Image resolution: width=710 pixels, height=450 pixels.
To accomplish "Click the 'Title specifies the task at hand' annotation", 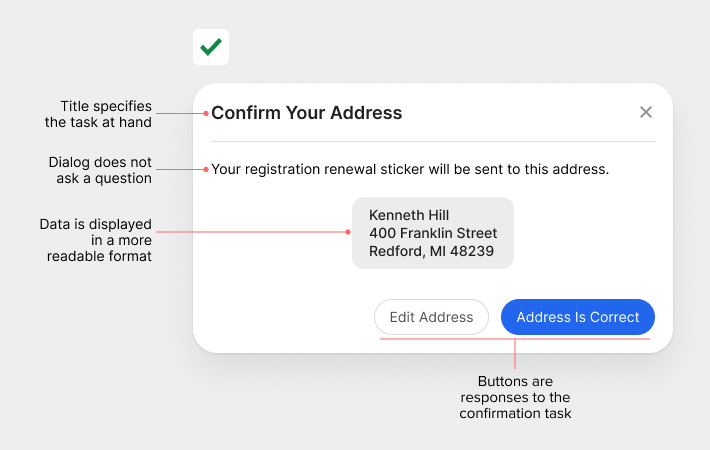I will (x=105, y=114).
